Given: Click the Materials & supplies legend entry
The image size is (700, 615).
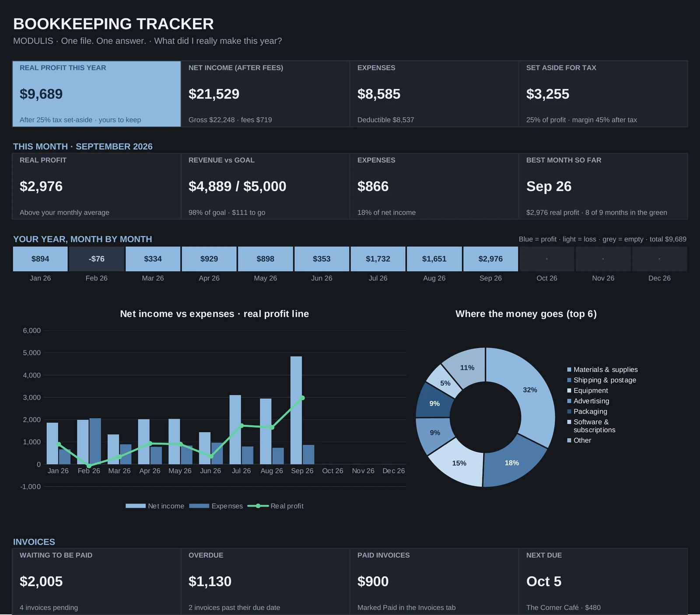Looking at the screenshot, I should (x=602, y=370).
